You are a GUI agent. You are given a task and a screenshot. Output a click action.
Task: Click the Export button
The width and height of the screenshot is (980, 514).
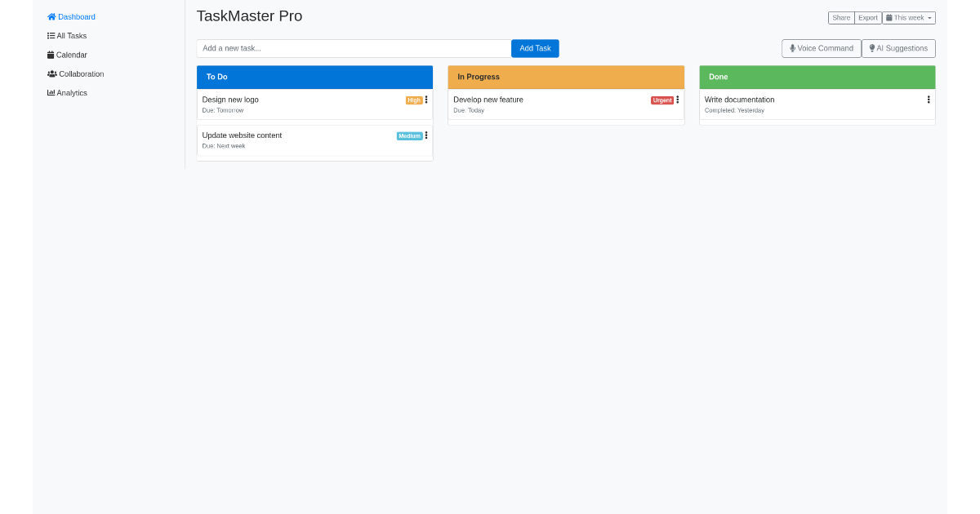[868, 17]
